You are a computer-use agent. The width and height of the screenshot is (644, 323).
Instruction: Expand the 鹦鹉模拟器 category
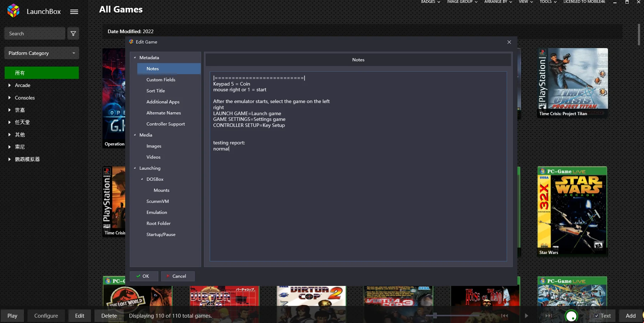(10, 159)
